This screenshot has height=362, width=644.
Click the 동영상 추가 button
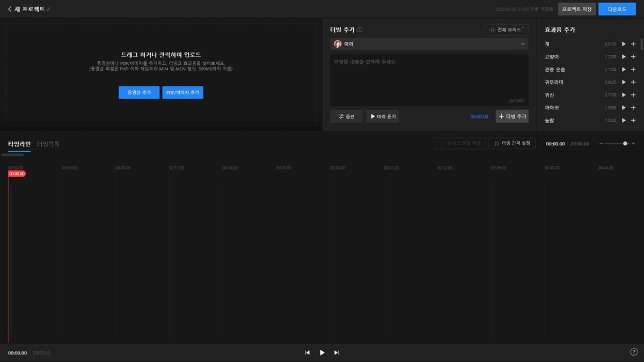[x=139, y=93]
